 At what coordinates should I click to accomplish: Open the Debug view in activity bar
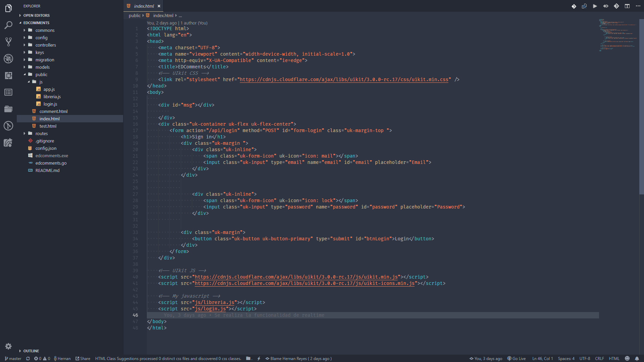[8, 59]
